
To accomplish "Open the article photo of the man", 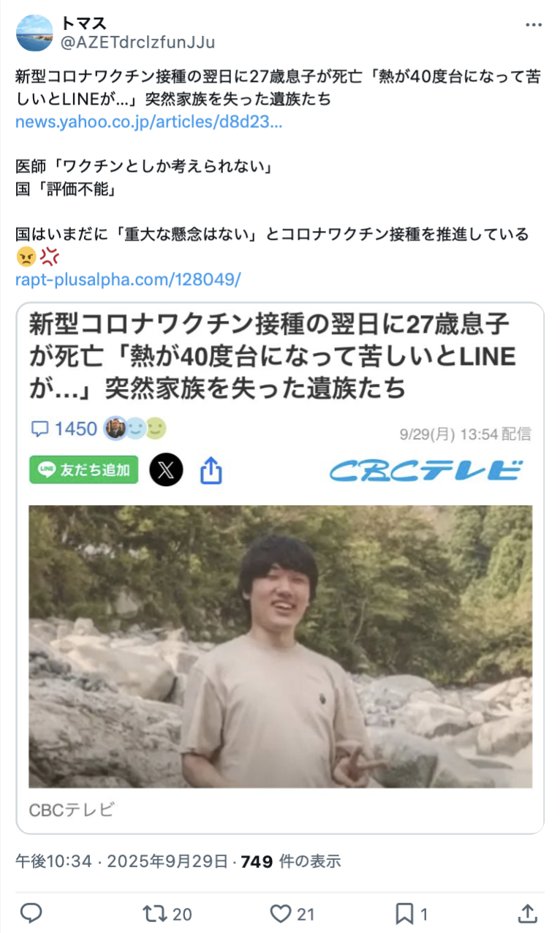I will click(281, 646).
